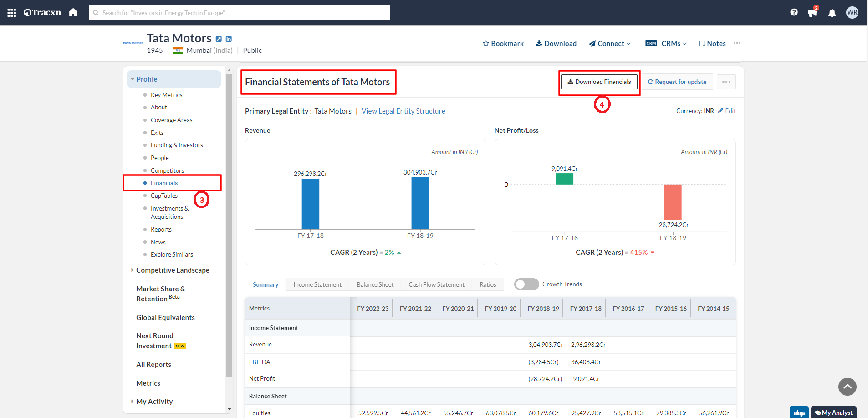The width and height of the screenshot is (868, 418).
Task: Bookmark Tata Motors with the star
Action: point(503,43)
